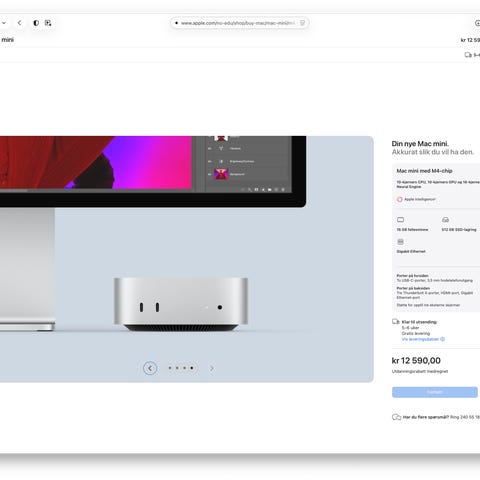Click the info icon after Vis leveringsdatoer

pyautogui.click(x=442, y=339)
